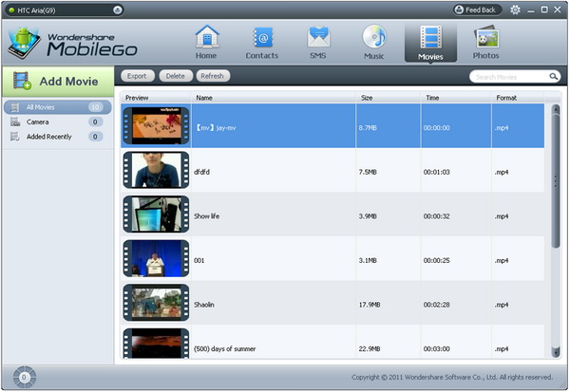The image size is (570, 392).
Task: Click the scrollbar down arrow in movie list
Action: pyautogui.click(x=556, y=352)
